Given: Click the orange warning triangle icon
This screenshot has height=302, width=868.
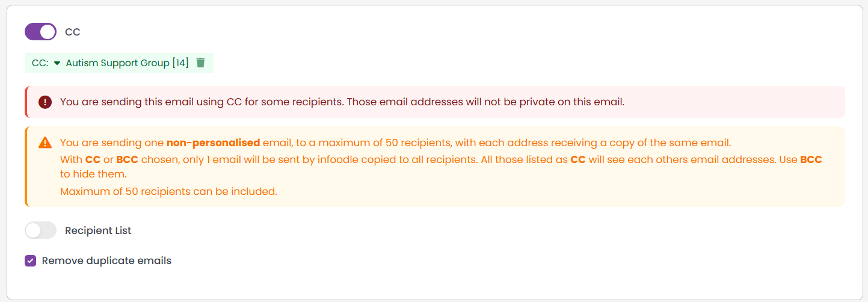Looking at the screenshot, I should tap(45, 143).
